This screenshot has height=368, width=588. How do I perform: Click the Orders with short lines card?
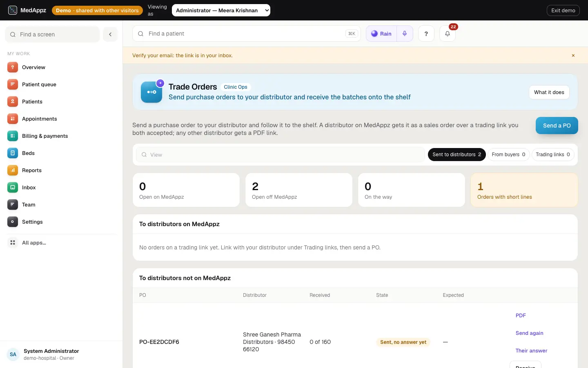pyautogui.click(x=524, y=190)
